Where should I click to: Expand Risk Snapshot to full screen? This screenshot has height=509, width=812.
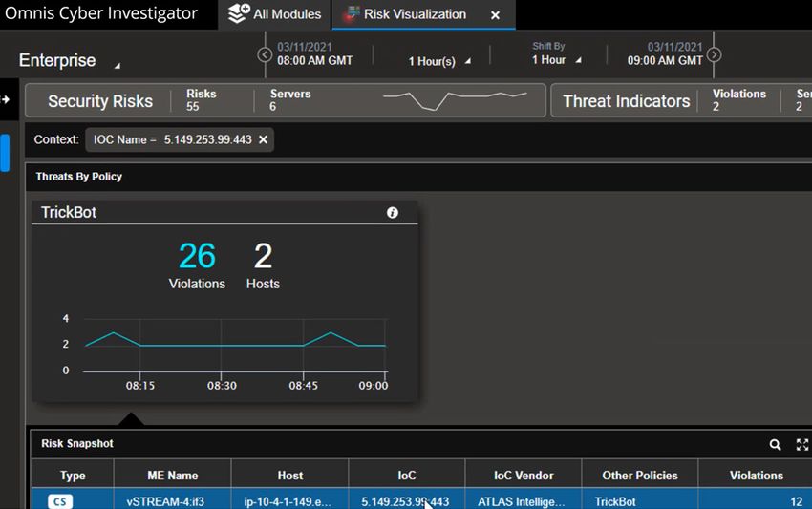[x=801, y=444]
